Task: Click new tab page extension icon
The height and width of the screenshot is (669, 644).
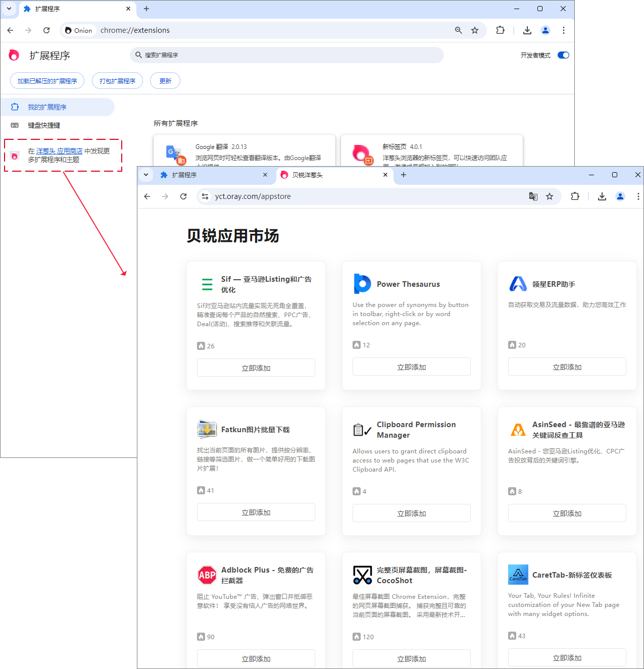Action: [x=362, y=154]
